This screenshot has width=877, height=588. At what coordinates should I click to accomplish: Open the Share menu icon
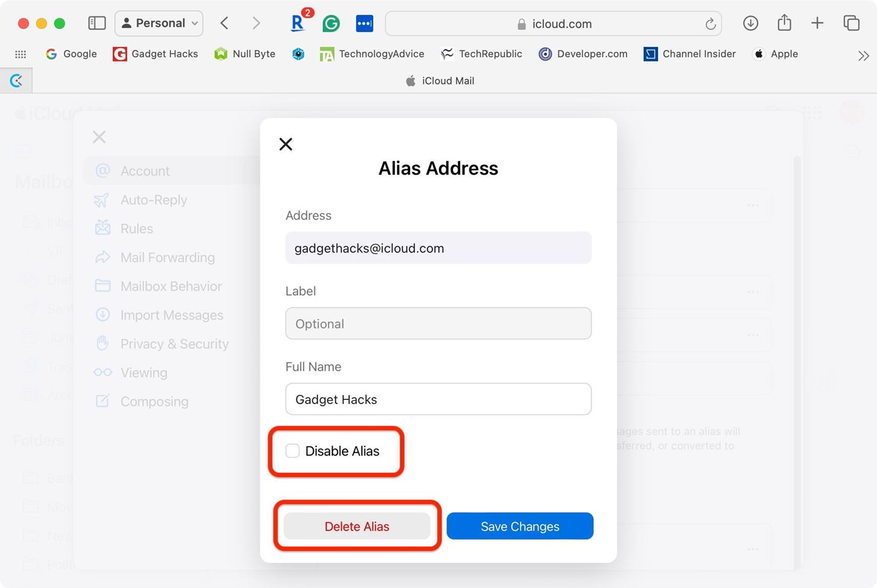click(x=784, y=23)
